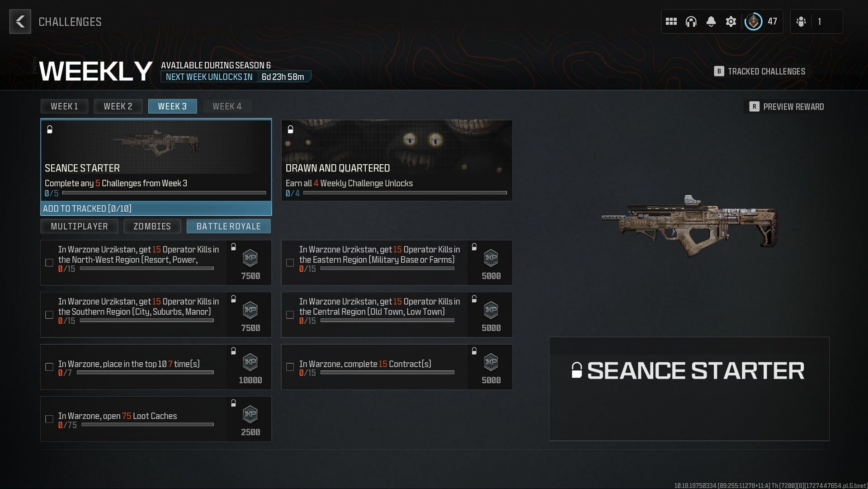Screen dimensions: 868x489
Task: Select the MULTIPLAYER tab filter
Action: (x=79, y=226)
